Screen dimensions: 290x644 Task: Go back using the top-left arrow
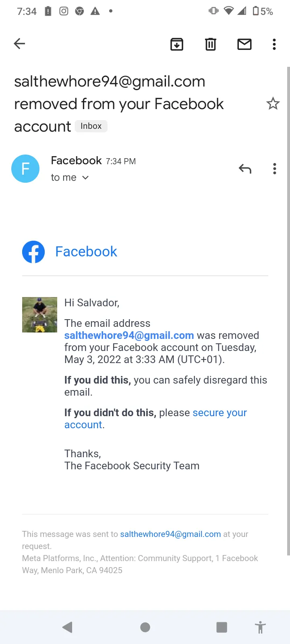[x=19, y=43]
